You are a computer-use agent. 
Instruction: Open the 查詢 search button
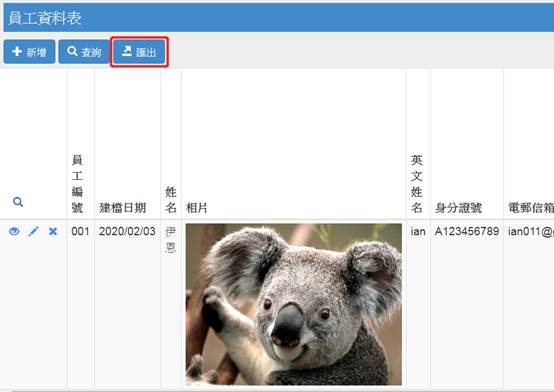tap(84, 52)
